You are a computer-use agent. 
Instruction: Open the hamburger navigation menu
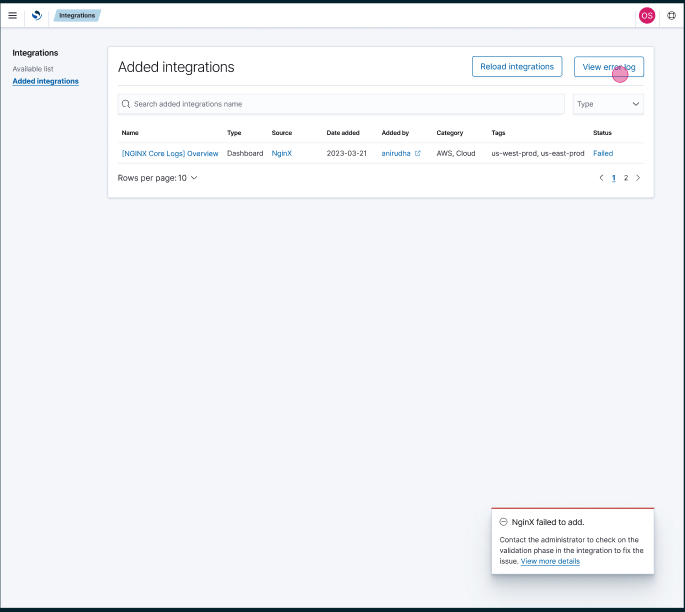(x=13, y=16)
